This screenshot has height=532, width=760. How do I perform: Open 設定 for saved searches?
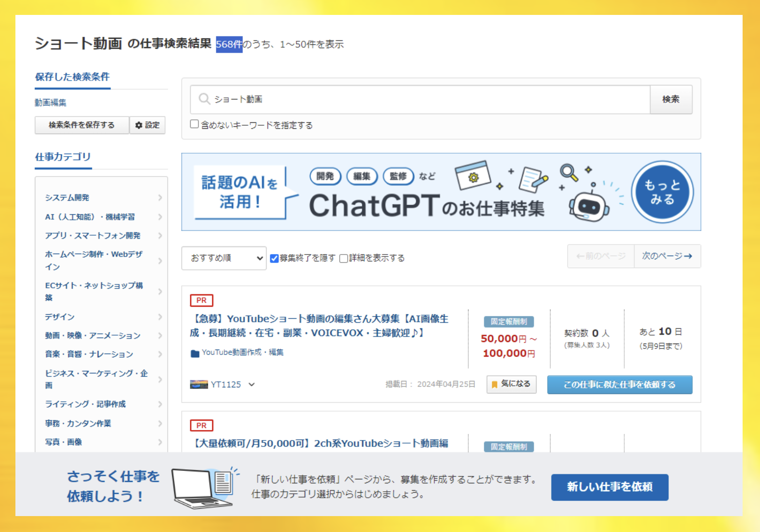pos(148,125)
